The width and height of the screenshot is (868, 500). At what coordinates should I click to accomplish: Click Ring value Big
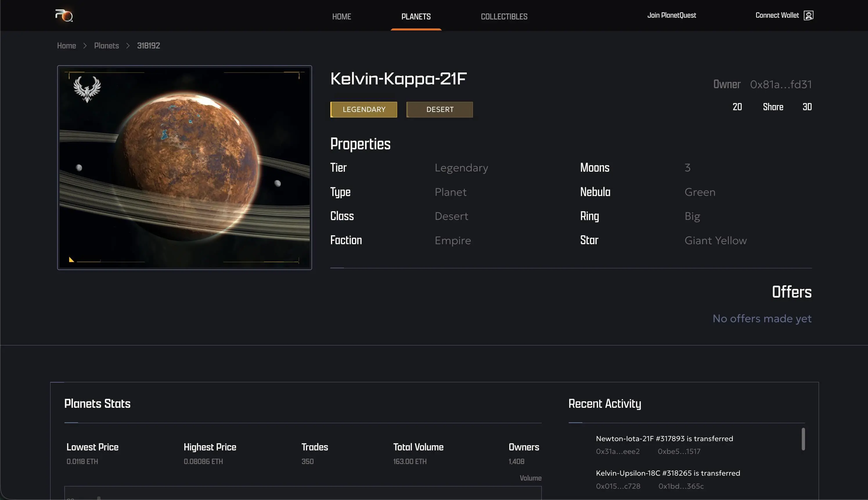[x=692, y=216]
